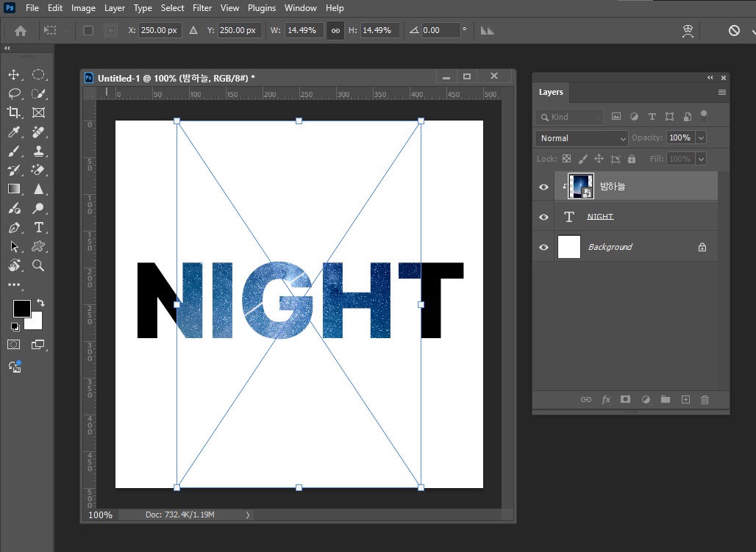Create a new group folder
The height and width of the screenshot is (552, 756).
[666, 399]
